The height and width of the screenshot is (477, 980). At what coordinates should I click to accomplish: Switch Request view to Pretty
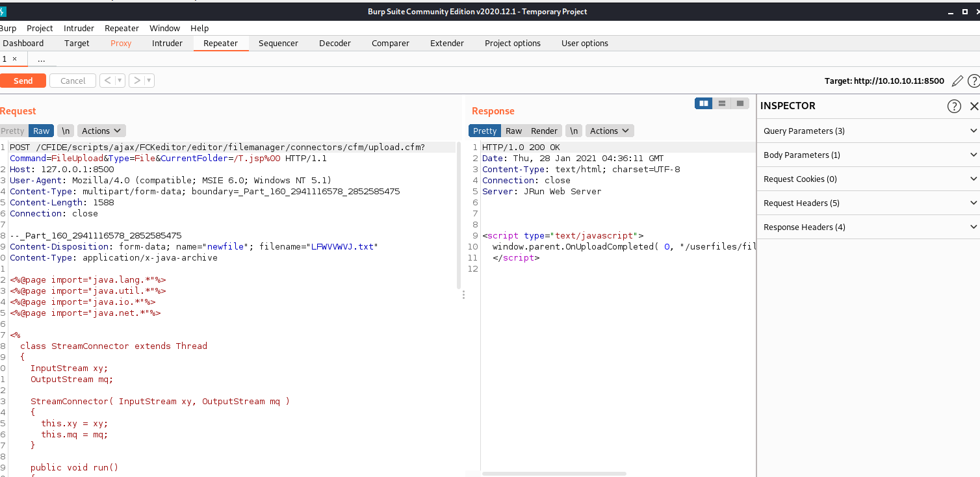tap(12, 131)
